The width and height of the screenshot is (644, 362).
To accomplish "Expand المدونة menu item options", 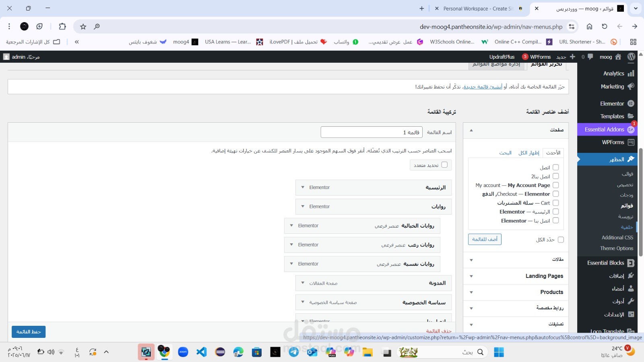I will pyautogui.click(x=303, y=283).
